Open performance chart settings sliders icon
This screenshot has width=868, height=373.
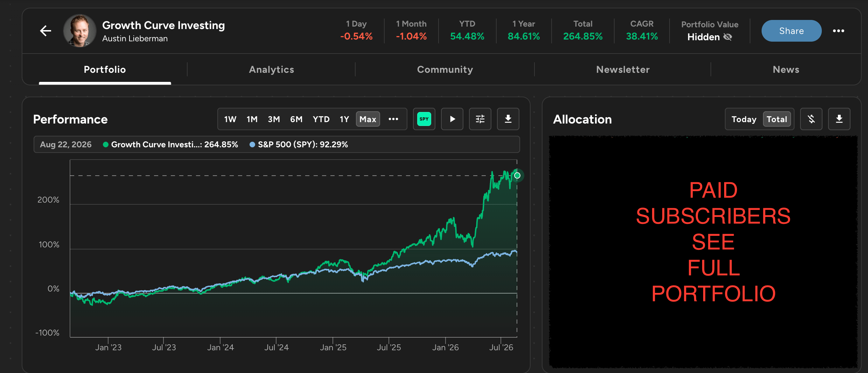tap(480, 119)
